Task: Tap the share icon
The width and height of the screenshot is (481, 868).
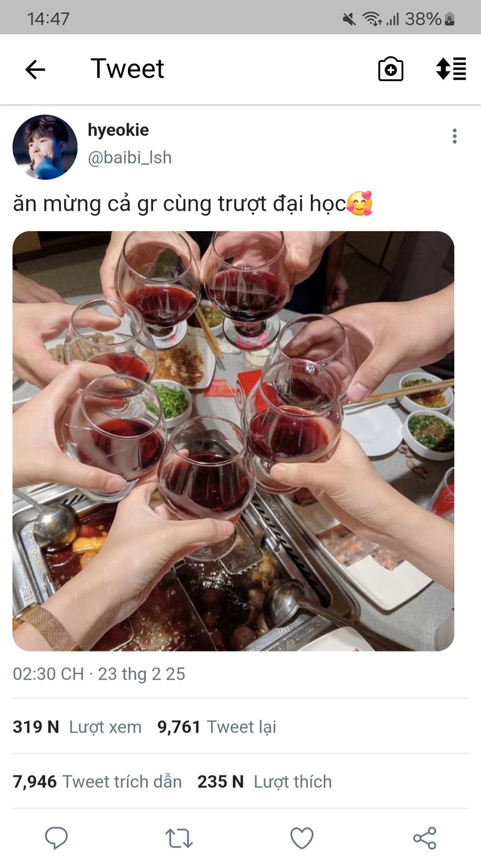Action: (x=424, y=838)
